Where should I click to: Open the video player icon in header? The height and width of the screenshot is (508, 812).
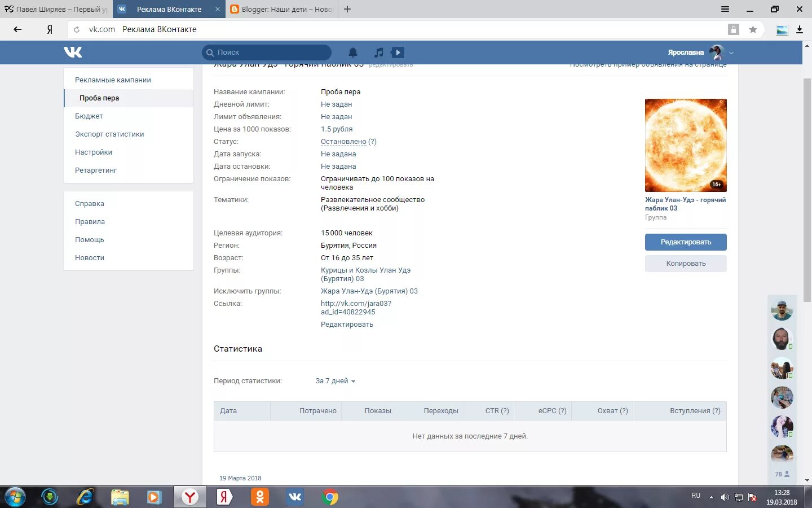(398, 52)
